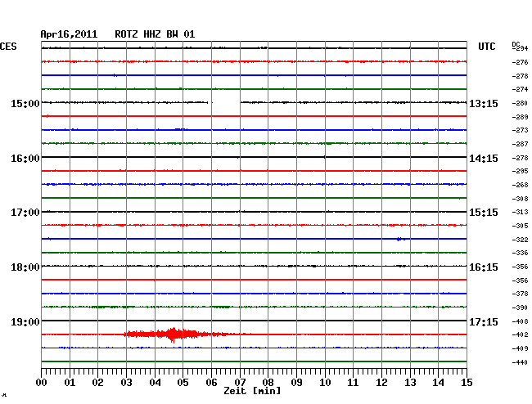Click the 13:15 UTC time label
The height and width of the screenshot is (404, 532).
pyautogui.click(x=484, y=104)
